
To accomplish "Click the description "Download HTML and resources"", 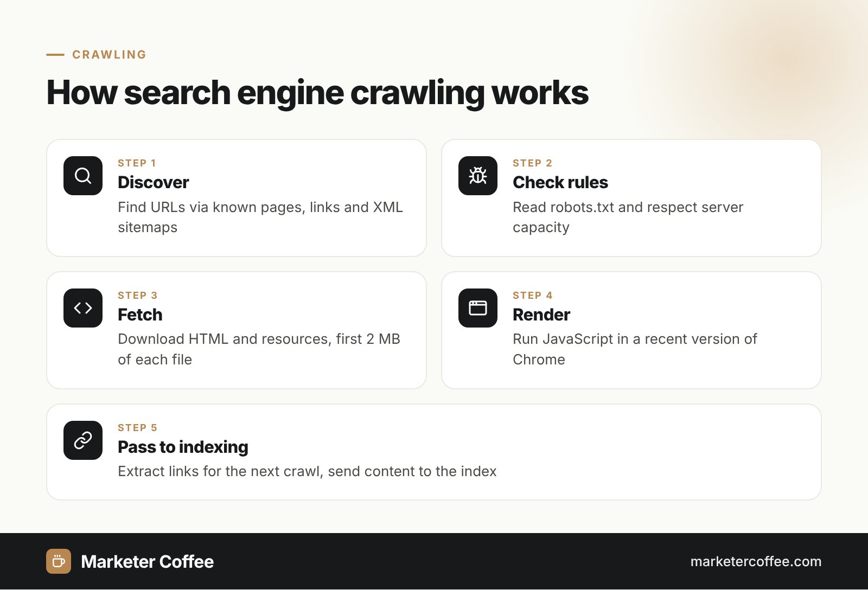I will click(x=224, y=339).
